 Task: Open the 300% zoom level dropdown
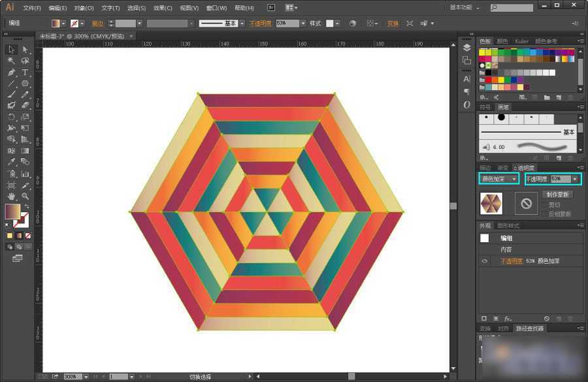(86, 377)
